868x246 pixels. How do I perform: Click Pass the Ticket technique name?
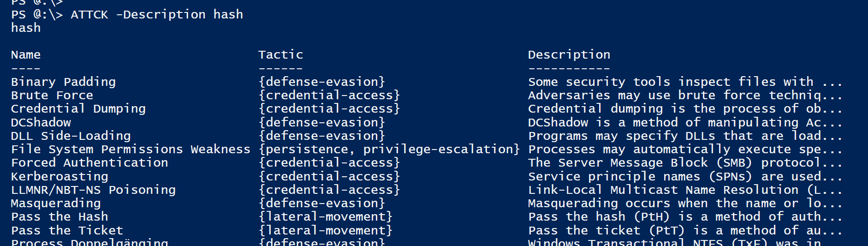click(x=67, y=230)
